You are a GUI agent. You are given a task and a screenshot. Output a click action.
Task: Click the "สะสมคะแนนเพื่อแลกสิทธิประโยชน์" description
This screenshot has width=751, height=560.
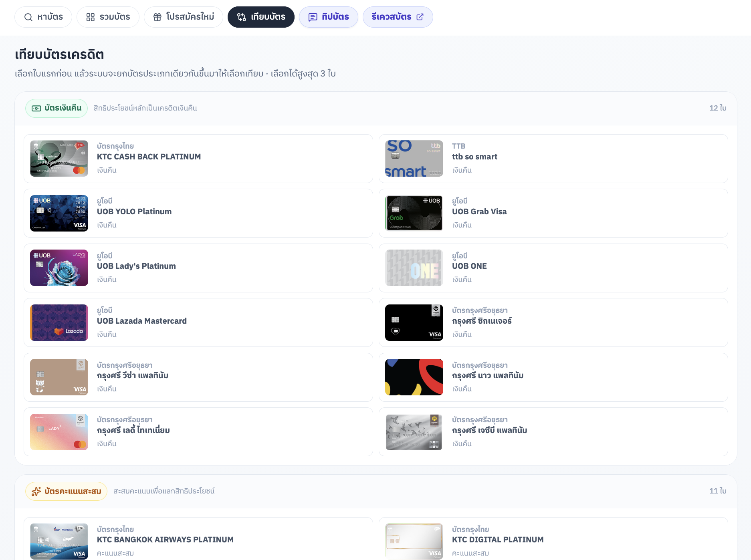pos(164,491)
